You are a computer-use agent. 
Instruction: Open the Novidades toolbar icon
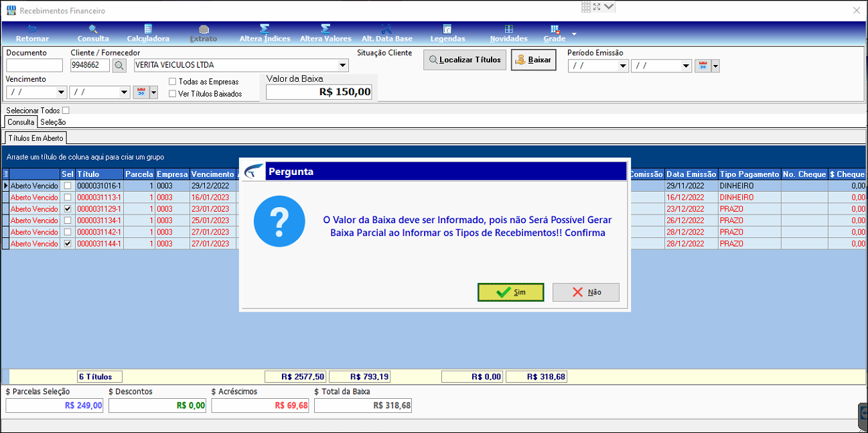(508, 29)
